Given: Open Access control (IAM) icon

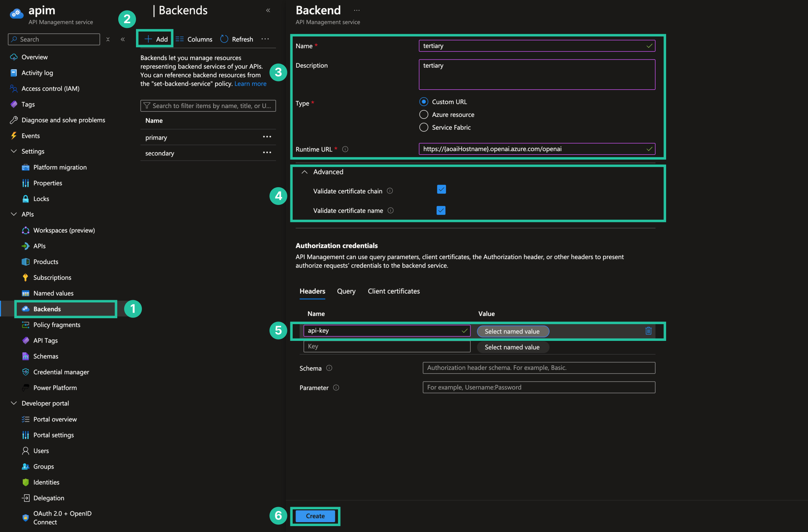Looking at the screenshot, I should click(13, 89).
